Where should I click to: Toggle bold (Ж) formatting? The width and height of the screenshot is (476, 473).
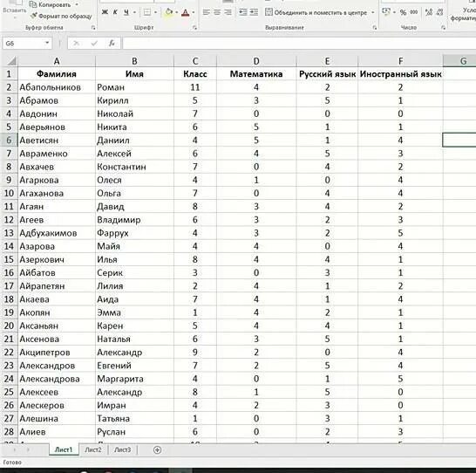105,12
